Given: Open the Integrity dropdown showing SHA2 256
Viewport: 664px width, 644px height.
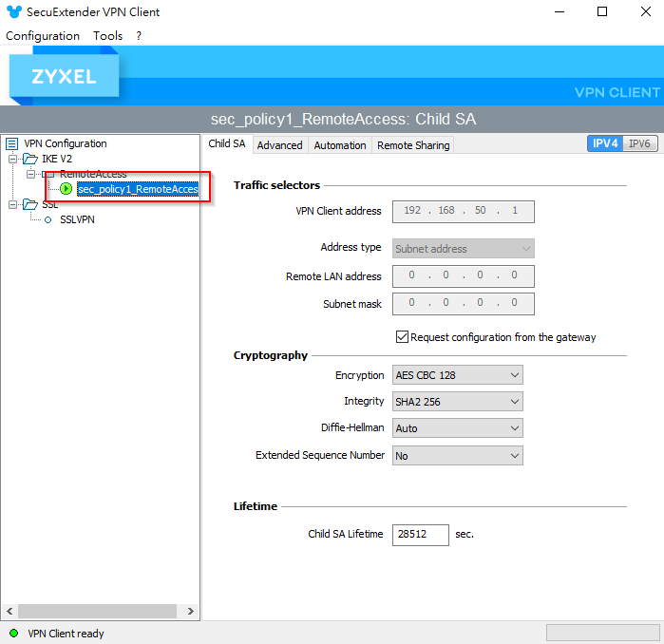Looking at the screenshot, I should click(457, 402).
